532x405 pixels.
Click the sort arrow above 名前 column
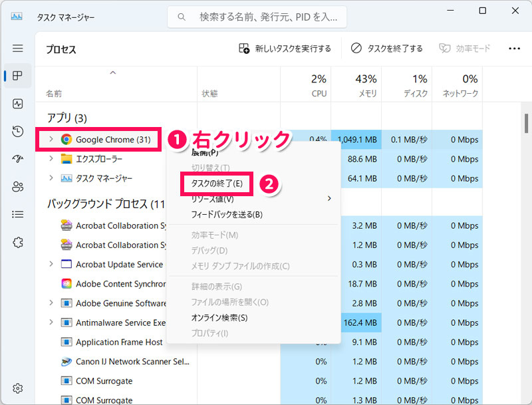113,72
